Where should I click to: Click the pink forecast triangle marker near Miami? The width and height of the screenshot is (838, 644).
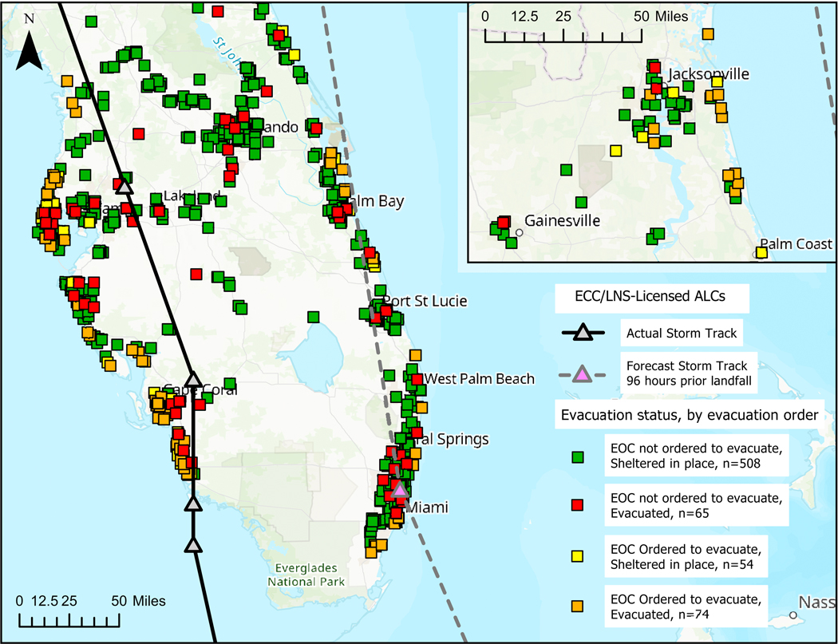399,489
